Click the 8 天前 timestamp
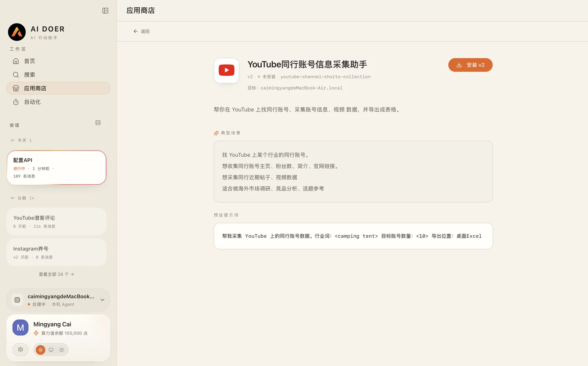Screen dimensions: 588x366 pos(20,227)
